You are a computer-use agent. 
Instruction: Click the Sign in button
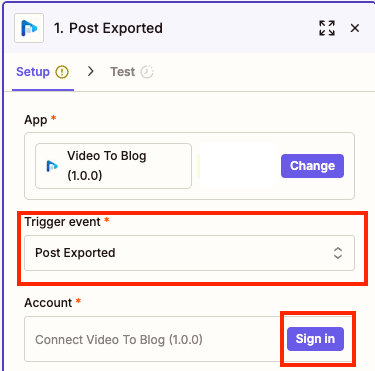click(315, 339)
